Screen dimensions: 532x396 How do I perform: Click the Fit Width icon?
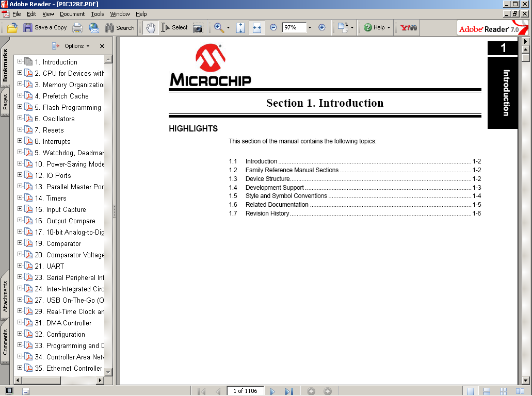[257, 28]
